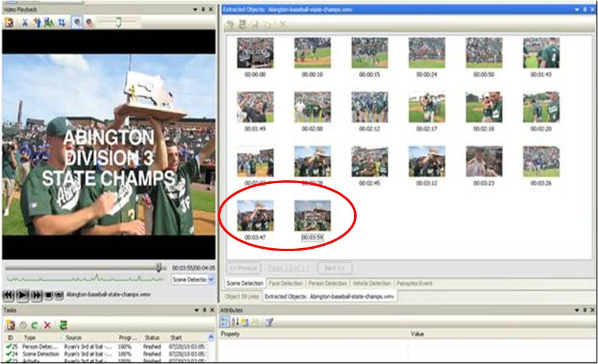Open the Attributes panel options arrow

click(x=576, y=310)
